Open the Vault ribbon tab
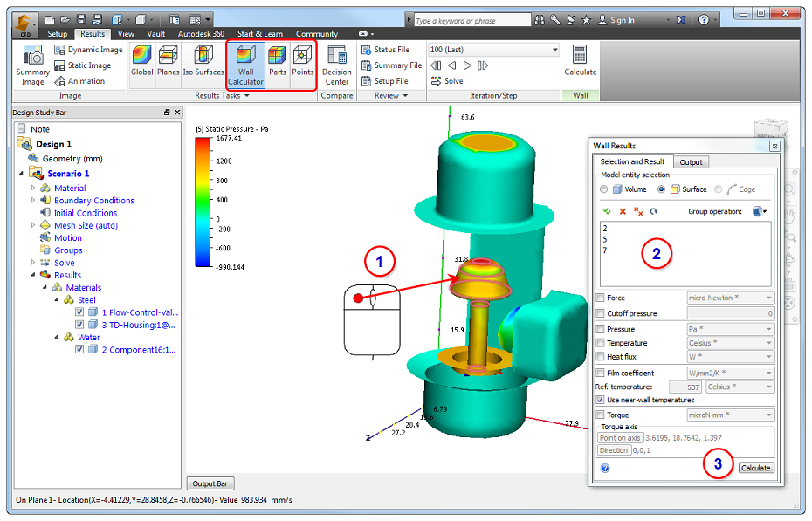 [156, 34]
